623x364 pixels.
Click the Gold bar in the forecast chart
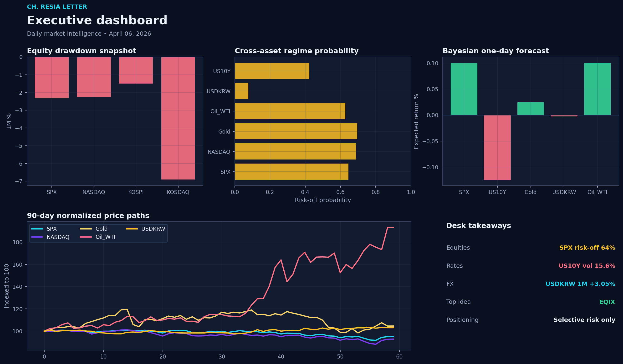tap(531, 109)
